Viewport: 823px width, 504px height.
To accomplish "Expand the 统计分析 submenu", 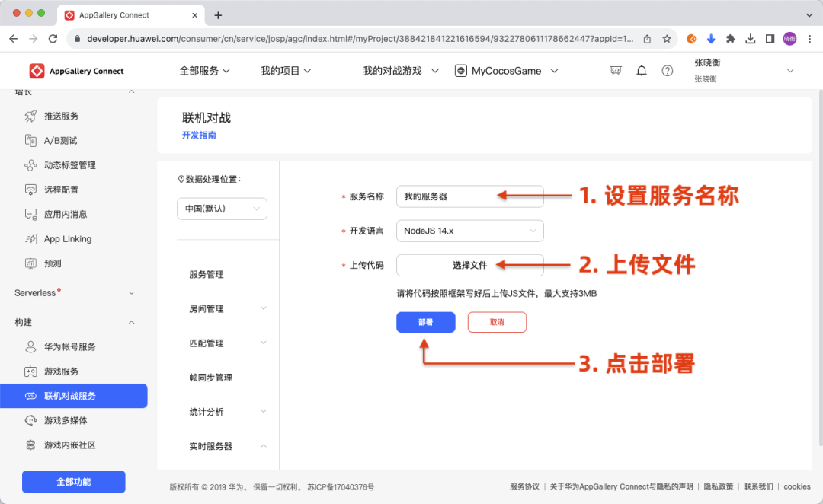I will (x=264, y=411).
